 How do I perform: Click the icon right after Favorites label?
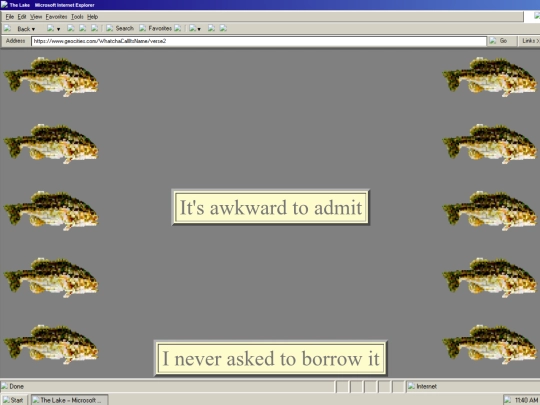tap(178, 29)
